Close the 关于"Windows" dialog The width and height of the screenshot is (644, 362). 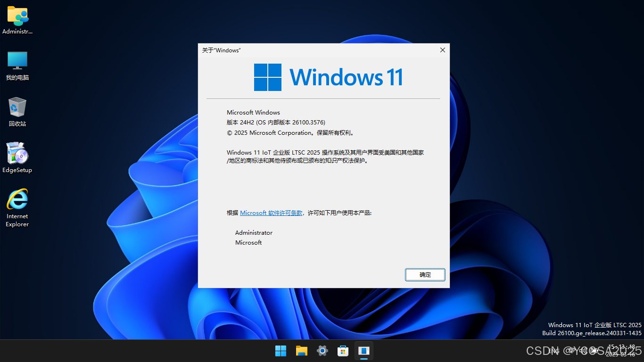(x=442, y=50)
